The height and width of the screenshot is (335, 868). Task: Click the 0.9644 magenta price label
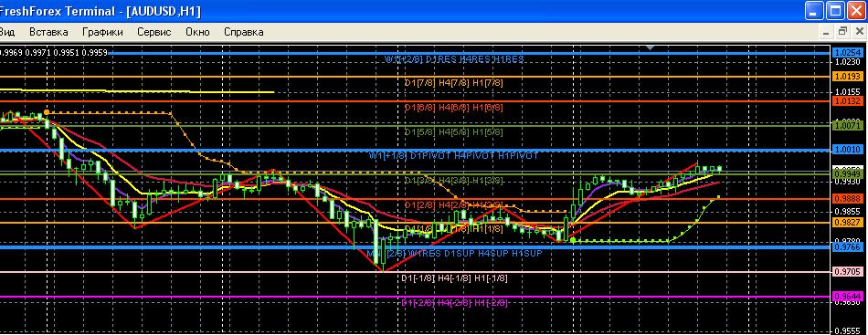tap(848, 297)
